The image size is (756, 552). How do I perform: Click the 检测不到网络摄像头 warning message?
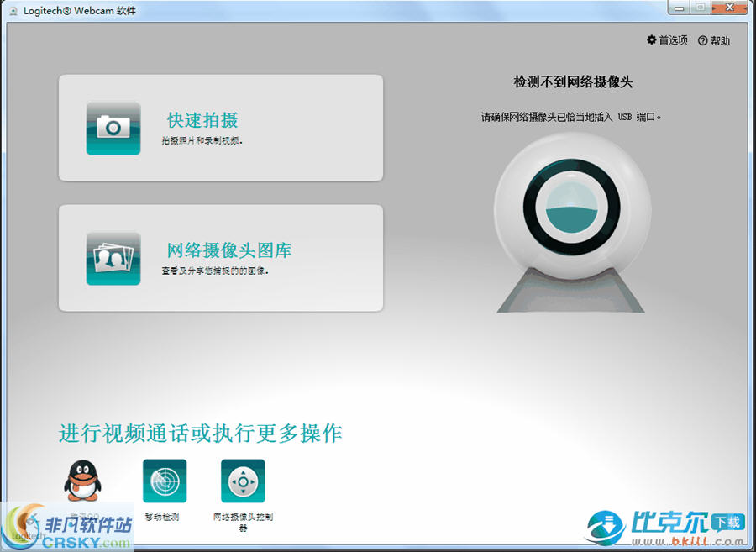click(575, 81)
